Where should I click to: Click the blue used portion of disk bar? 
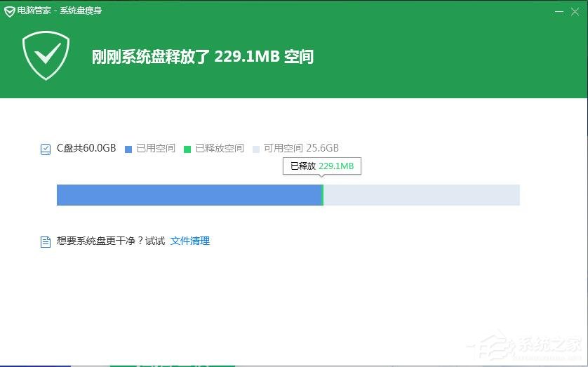pyautogui.click(x=188, y=195)
